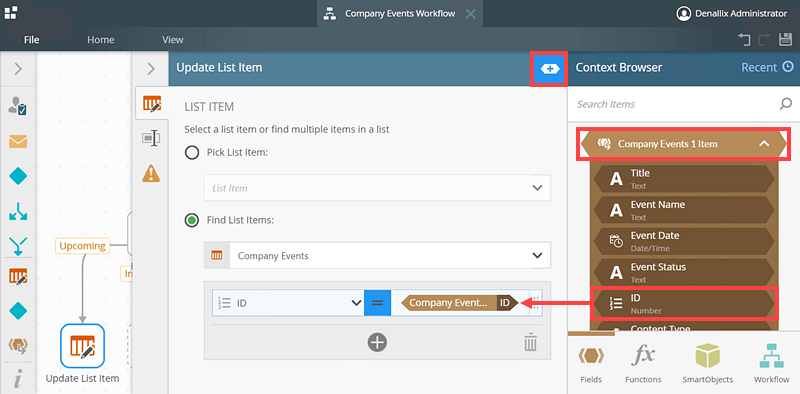This screenshot has height=394, width=800.
Task: Click the Upcoming line label
Action: click(x=82, y=246)
